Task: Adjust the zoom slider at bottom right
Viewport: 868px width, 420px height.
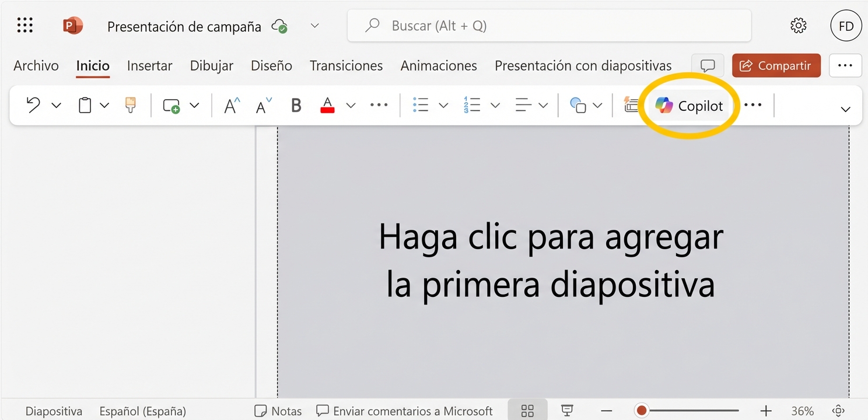Action: (642, 410)
